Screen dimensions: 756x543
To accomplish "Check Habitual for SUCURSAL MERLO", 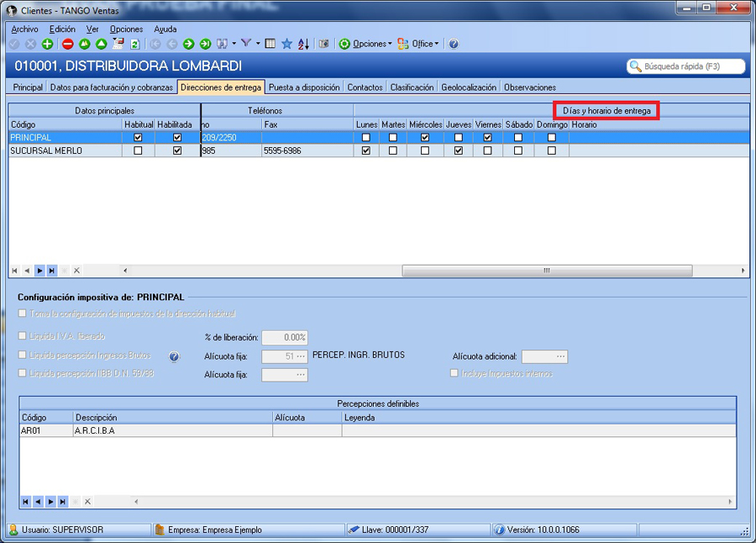I will tap(138, 150).
